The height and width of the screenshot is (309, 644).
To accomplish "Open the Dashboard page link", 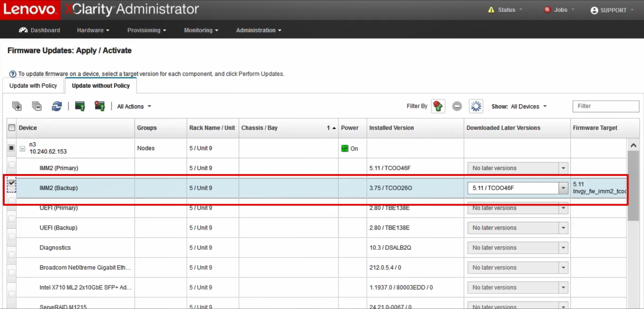I will pos(40,30).
